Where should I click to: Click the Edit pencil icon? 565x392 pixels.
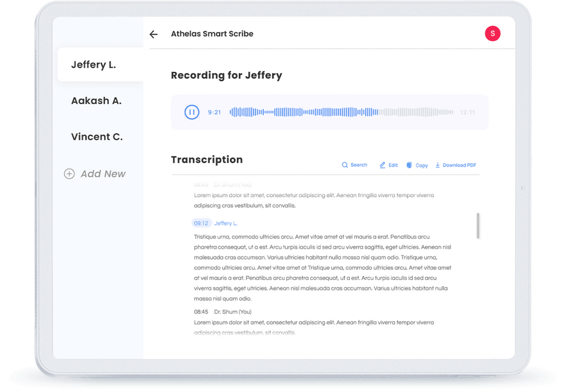(x=382, y=165)
